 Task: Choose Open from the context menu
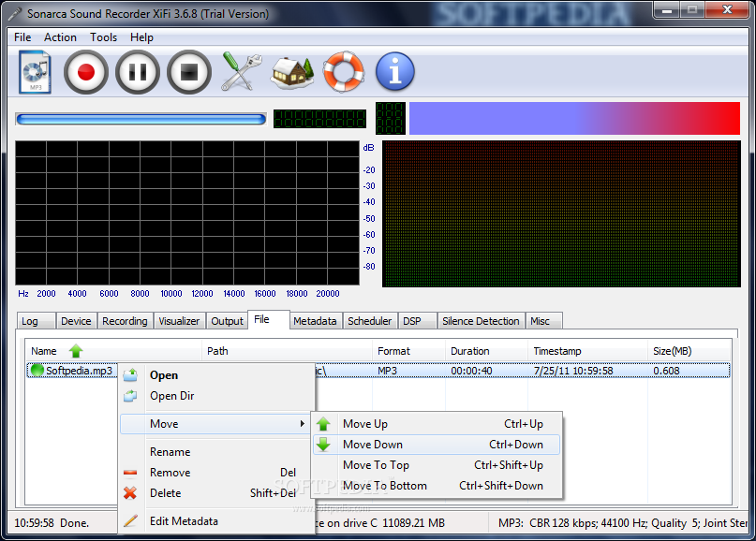tap(217, 375)
